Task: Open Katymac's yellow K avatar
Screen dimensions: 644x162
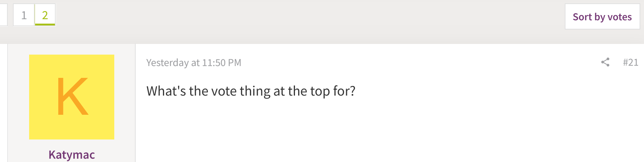Action: click(72, 97)
